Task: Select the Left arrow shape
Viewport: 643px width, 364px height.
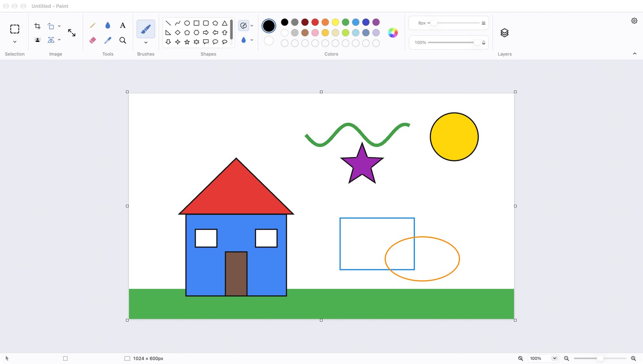Action: click(x=215, y=32)
